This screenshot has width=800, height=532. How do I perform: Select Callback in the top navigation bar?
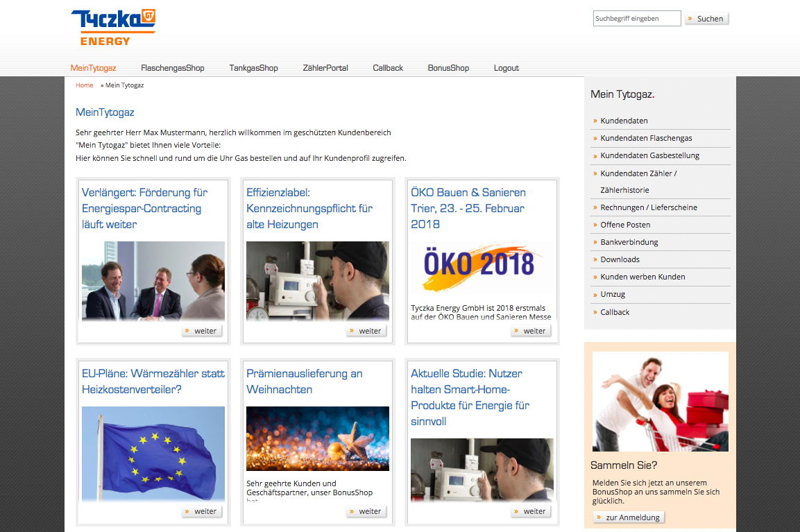point(388,68)
